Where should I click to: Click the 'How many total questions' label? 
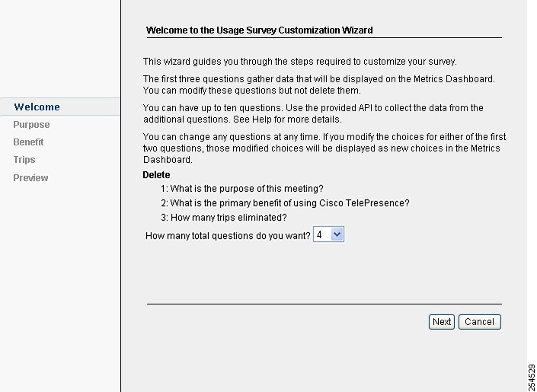[x=228, y=236]
